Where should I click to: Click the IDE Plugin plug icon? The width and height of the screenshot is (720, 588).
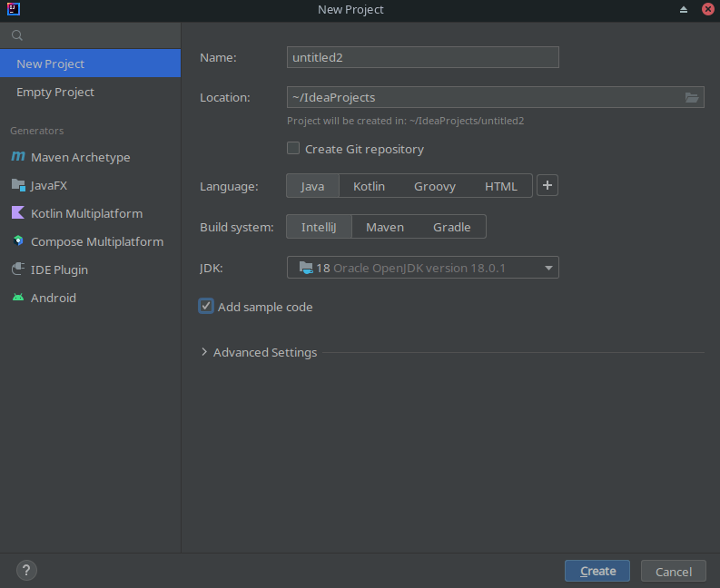(x=18, y=269)
